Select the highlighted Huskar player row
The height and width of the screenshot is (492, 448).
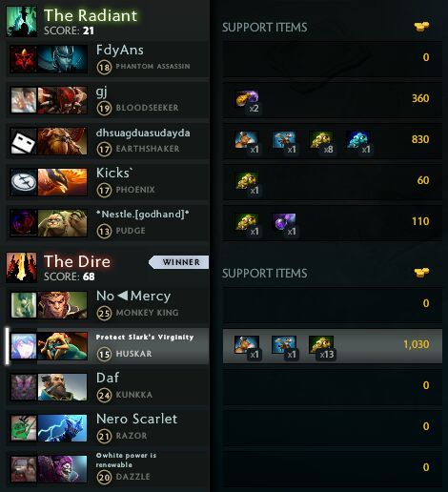click(224, 346)
